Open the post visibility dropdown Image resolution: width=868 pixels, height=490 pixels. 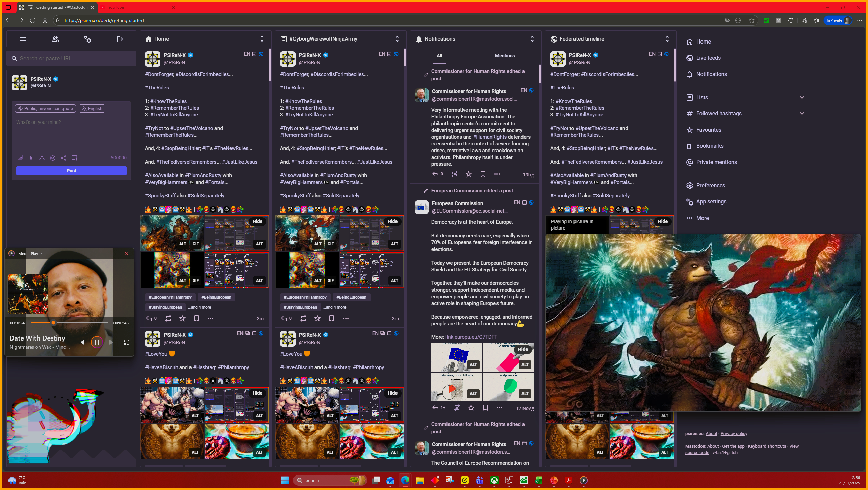click(46, 108)
